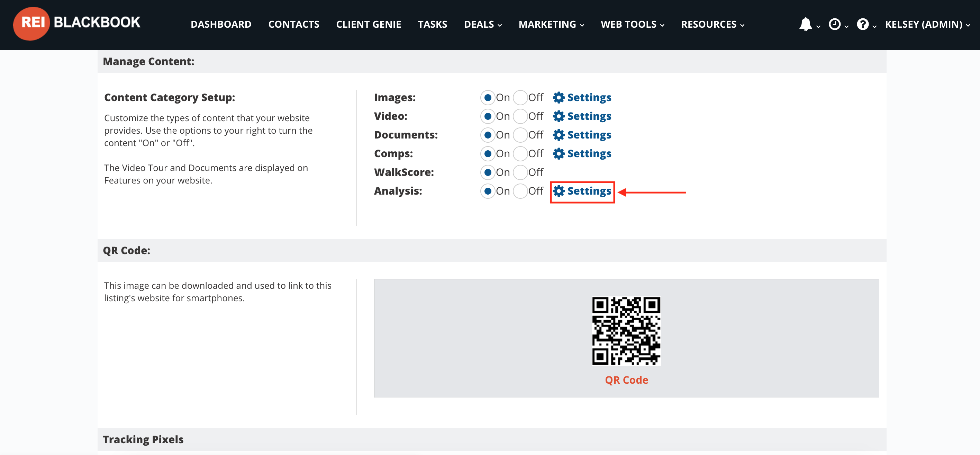Turn Documents content On
Viewport: 980px width, 455px height.
[x=487, y=135]
